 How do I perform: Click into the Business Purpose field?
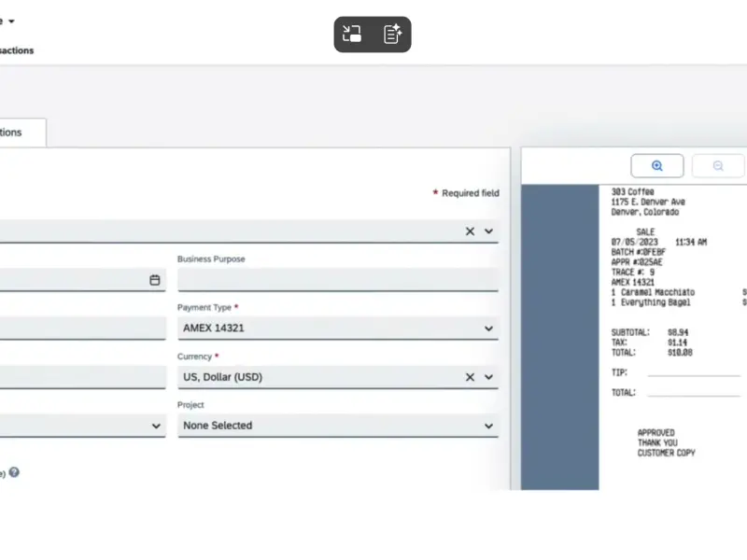337,280
